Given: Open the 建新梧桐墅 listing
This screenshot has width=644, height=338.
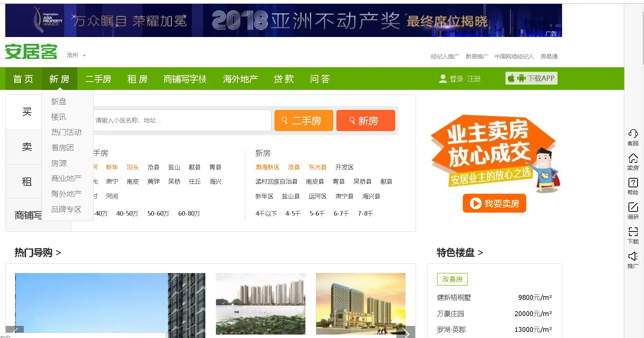Looking at the screenshot, I should pos(454,298).
